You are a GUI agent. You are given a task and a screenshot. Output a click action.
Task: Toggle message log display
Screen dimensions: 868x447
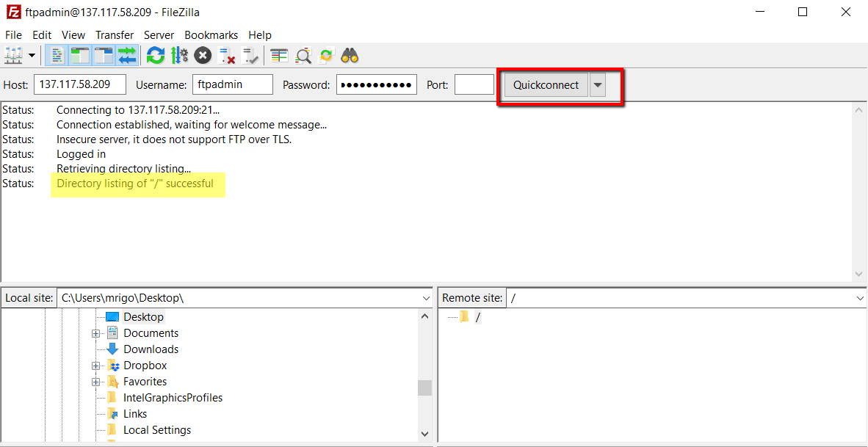click(x=57, y=55)
